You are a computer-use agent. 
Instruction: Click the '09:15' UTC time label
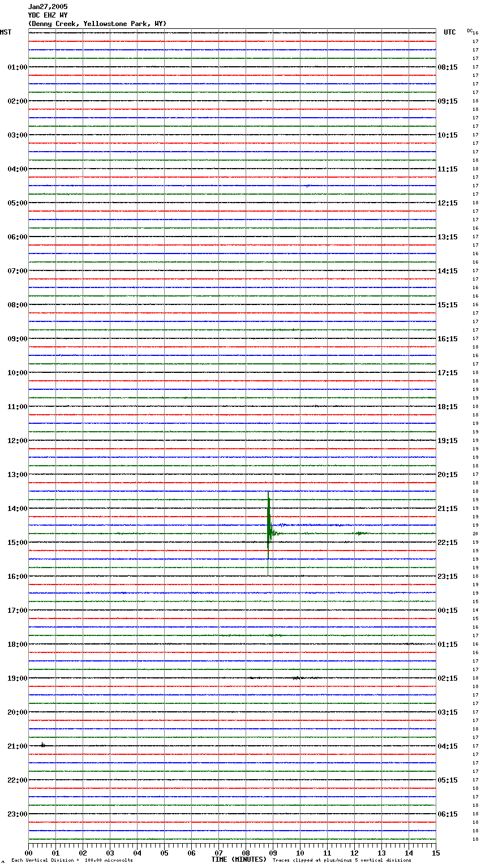[x=448, y=101]
